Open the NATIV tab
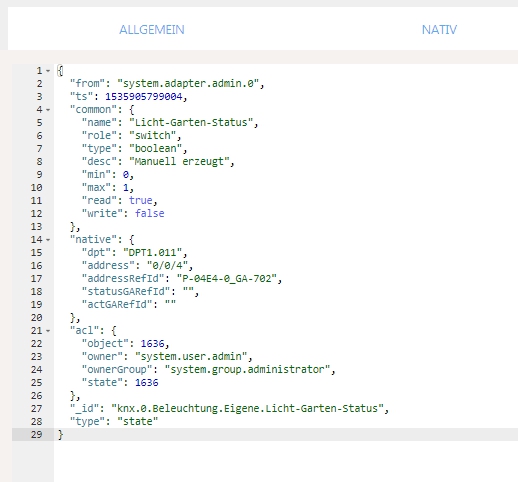The image size is (518, 482). [x=439, y=30]
